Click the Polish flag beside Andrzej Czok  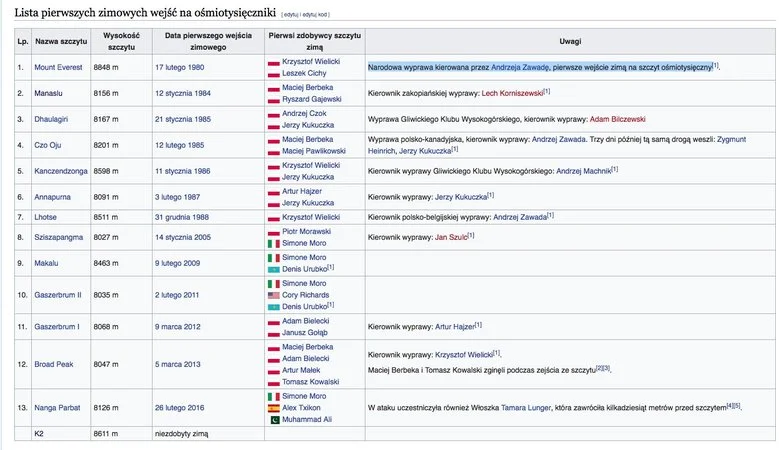click(x=274, y=114)
